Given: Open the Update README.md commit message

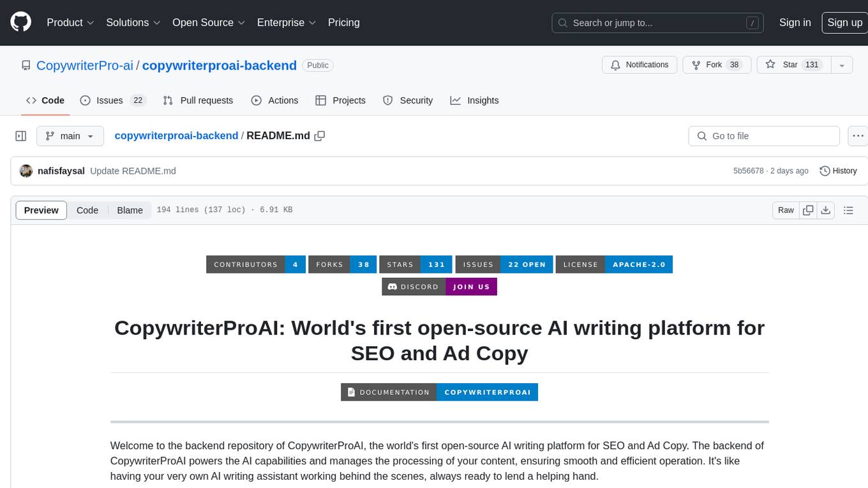Looking at the screenshot, I should [x=133, y=171].
